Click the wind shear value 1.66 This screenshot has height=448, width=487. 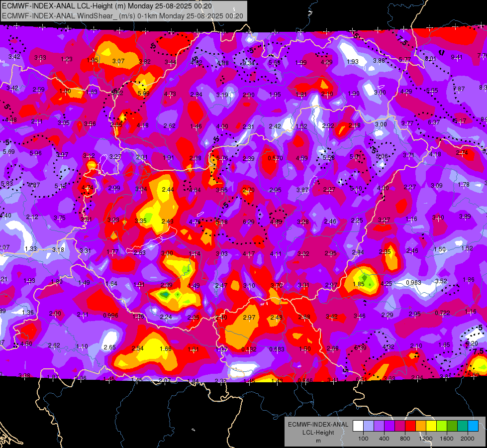point(166,348)
